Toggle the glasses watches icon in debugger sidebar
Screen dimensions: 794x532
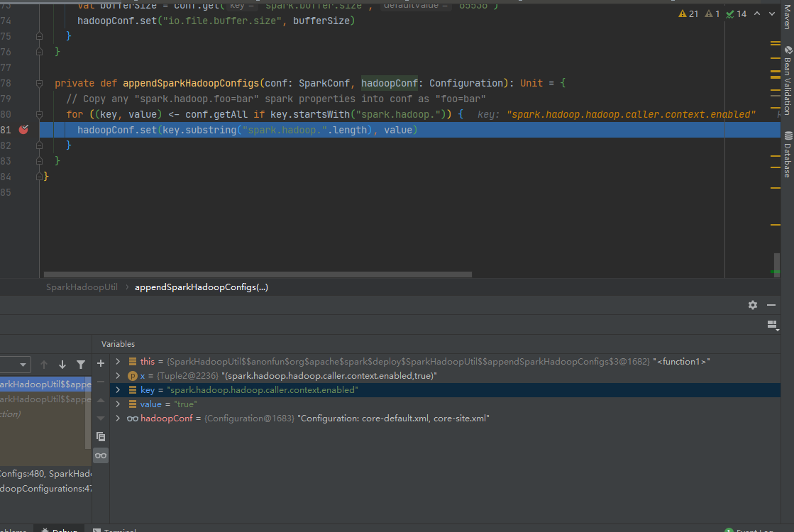click(101, 455)
